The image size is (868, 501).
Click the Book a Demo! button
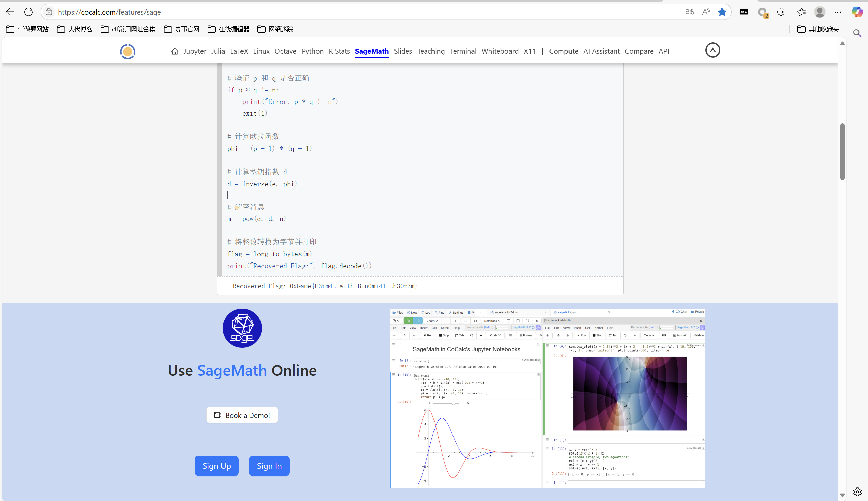(242, 415)
